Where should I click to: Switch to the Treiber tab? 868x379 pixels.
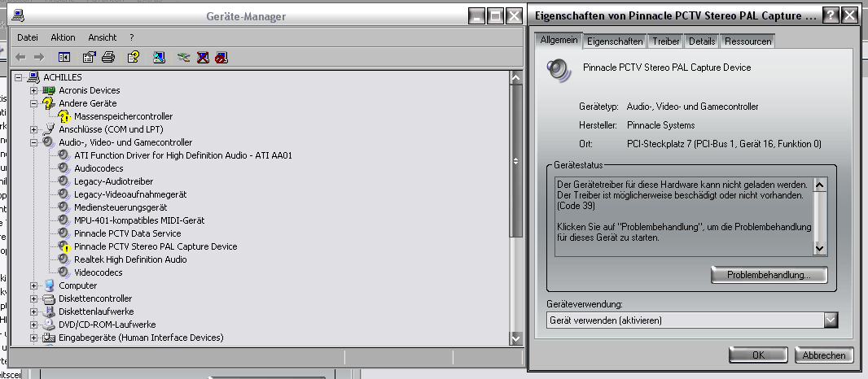666,41
